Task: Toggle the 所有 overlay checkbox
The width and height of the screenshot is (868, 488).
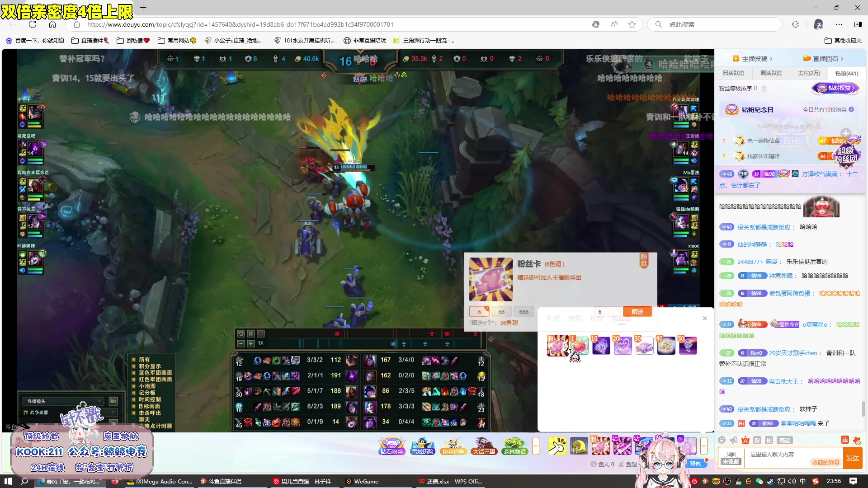Action: point(133,360)
